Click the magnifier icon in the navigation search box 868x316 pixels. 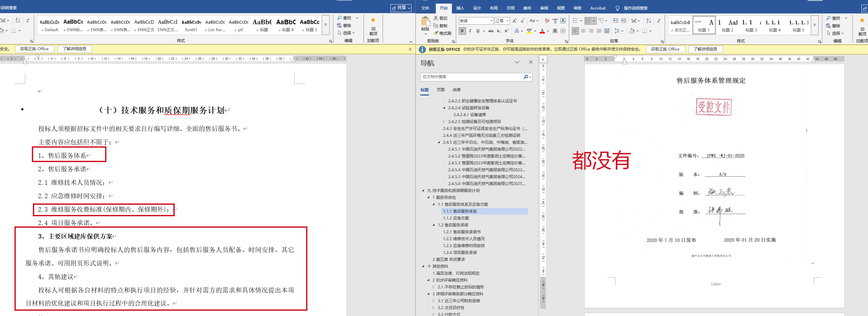click(x=526, y=77)
